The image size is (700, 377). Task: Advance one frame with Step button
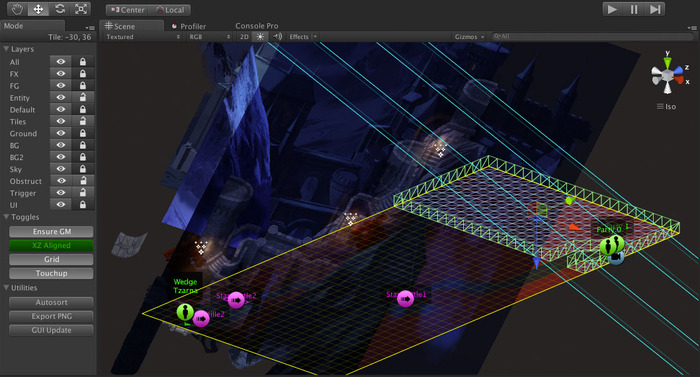pos(655,9)
